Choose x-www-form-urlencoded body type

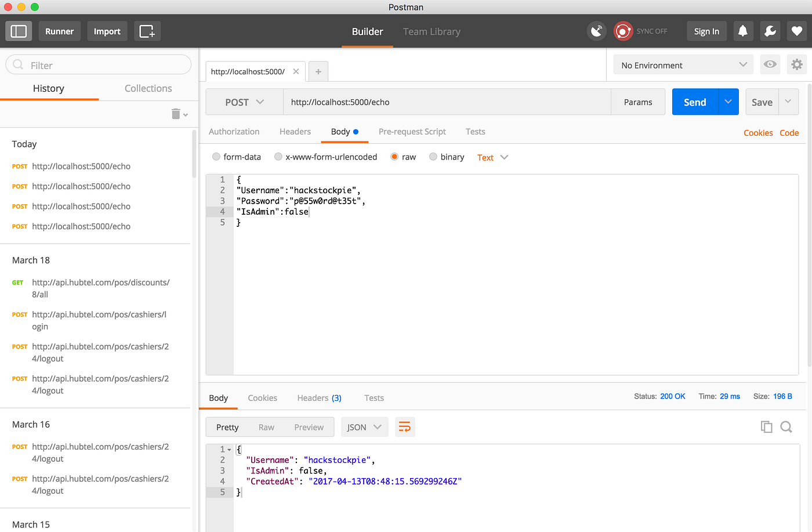278,157
